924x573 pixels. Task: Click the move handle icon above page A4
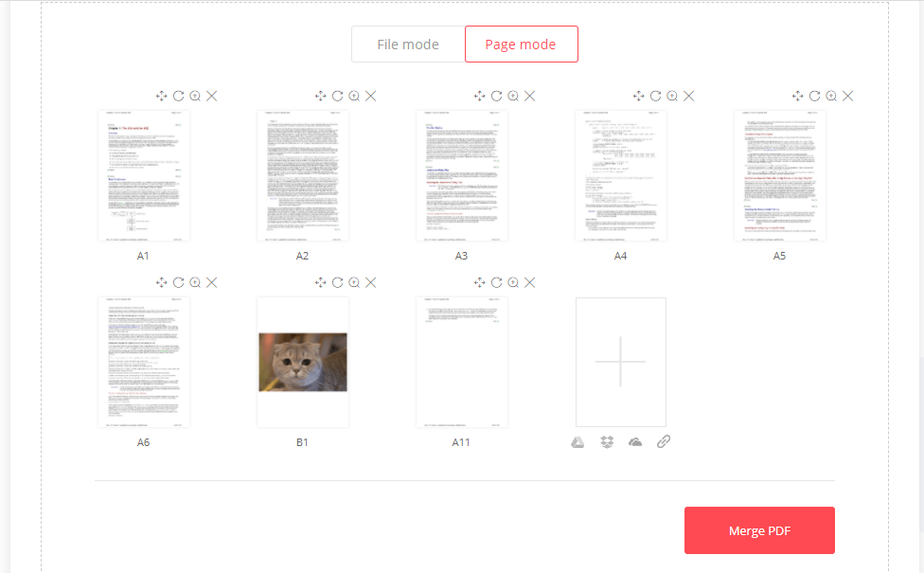tap(639, 96)
